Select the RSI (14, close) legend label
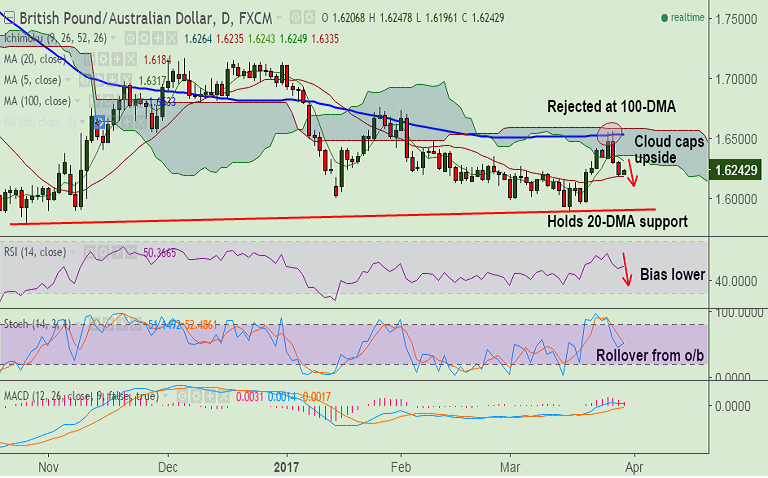768x478 pixels. point(35,252)
